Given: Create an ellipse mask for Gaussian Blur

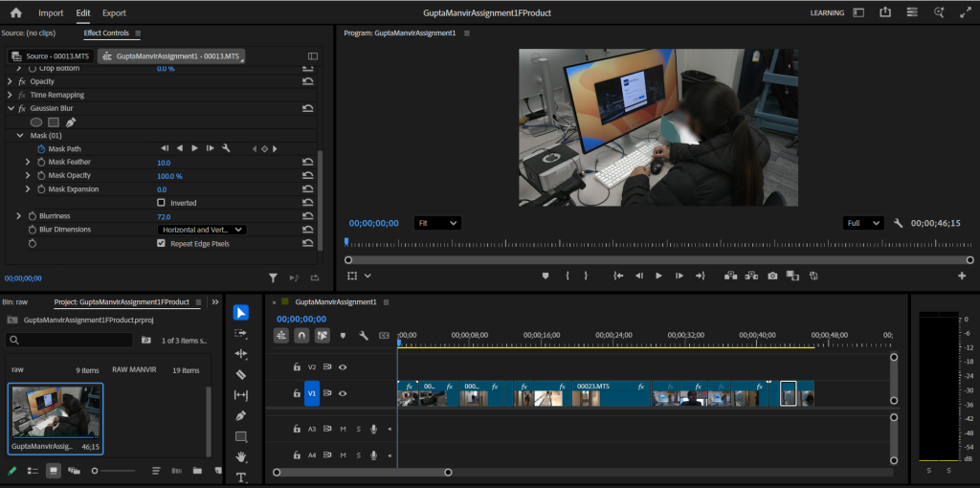Looking at the screenshot, I should (x=36, y=122).
